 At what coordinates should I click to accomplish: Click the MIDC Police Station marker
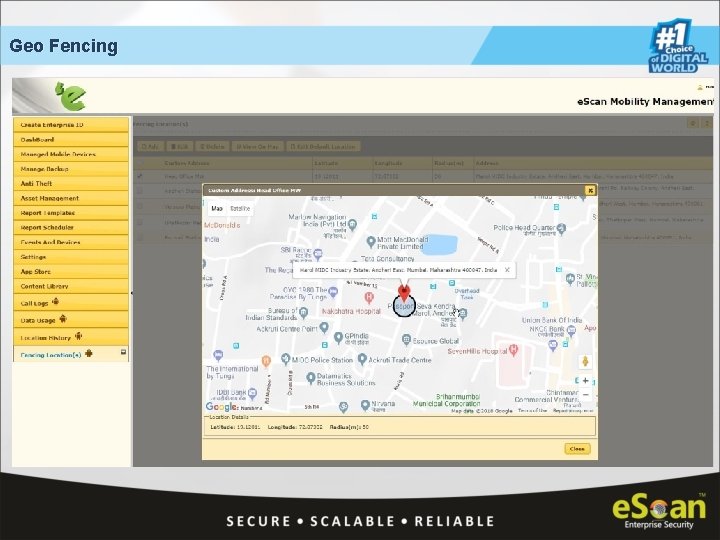pyautogui.click(x=286, y=359)
